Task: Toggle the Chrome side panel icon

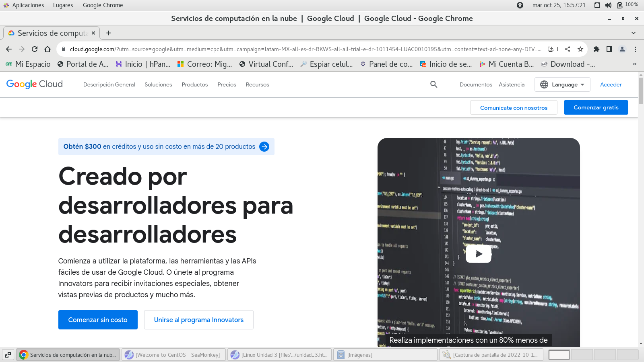Action: click(x=609, y=49)
